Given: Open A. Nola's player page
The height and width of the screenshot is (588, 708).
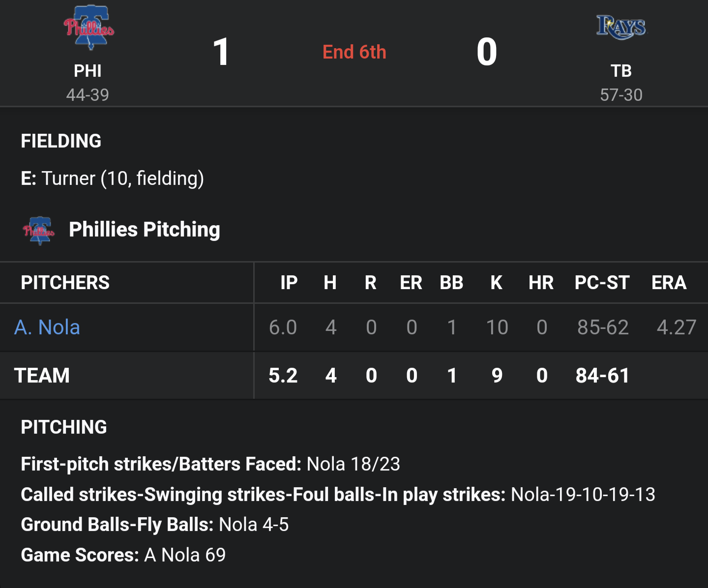Looking at the screenshot, I should (x=47, y=327).
